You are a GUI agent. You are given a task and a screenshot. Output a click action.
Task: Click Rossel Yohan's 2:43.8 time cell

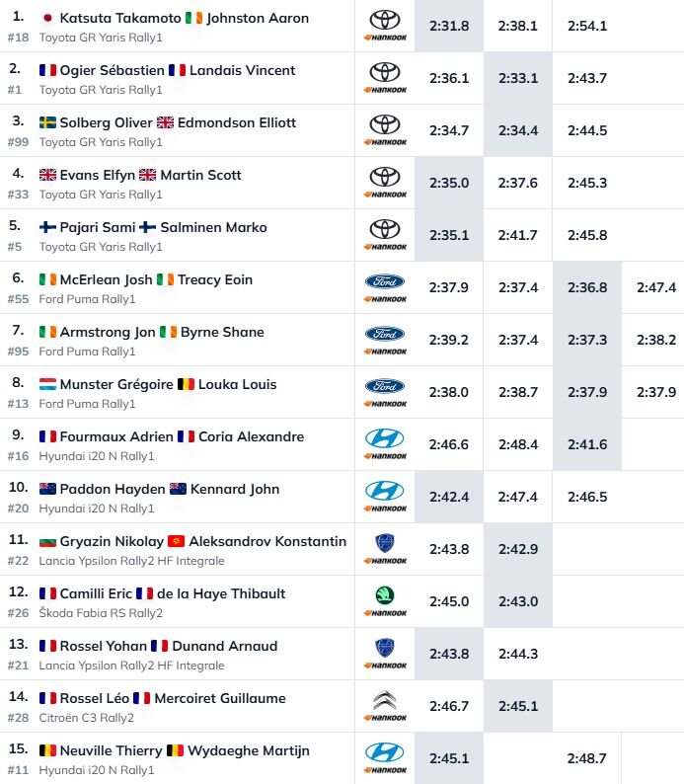[x=449, y=654]
